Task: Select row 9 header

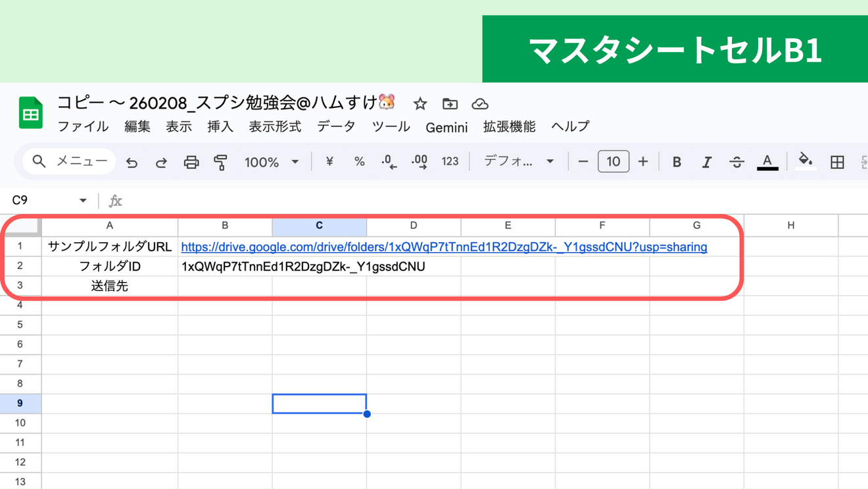Action: point(20,403)
